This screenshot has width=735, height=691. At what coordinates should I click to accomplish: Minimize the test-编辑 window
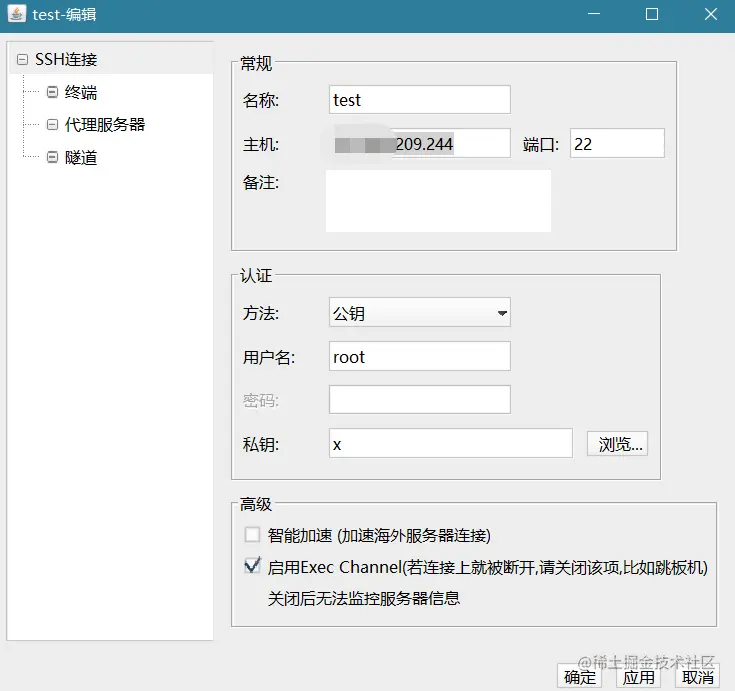594,14
